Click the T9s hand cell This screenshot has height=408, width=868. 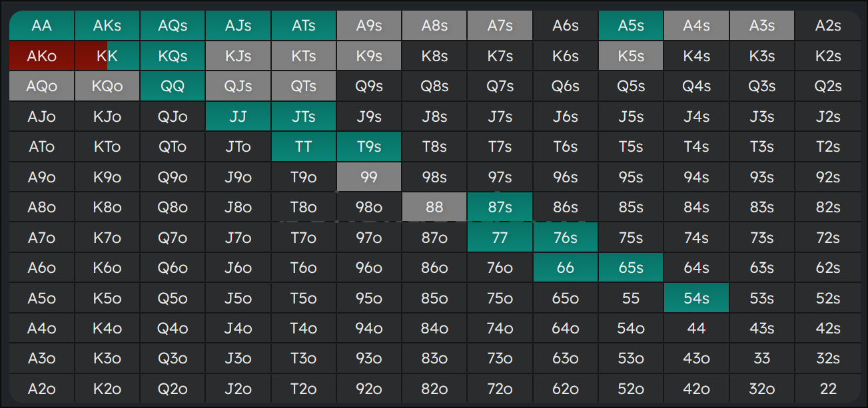point(369,147)
